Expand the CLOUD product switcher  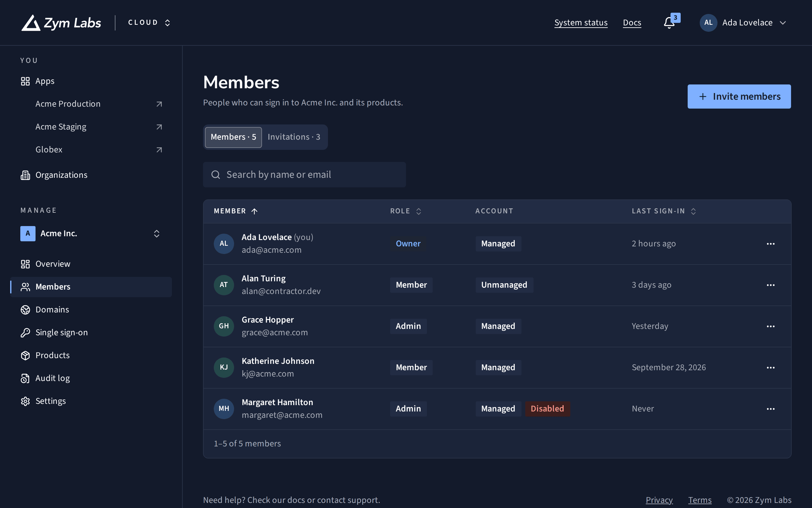click(x=149, y=23)
